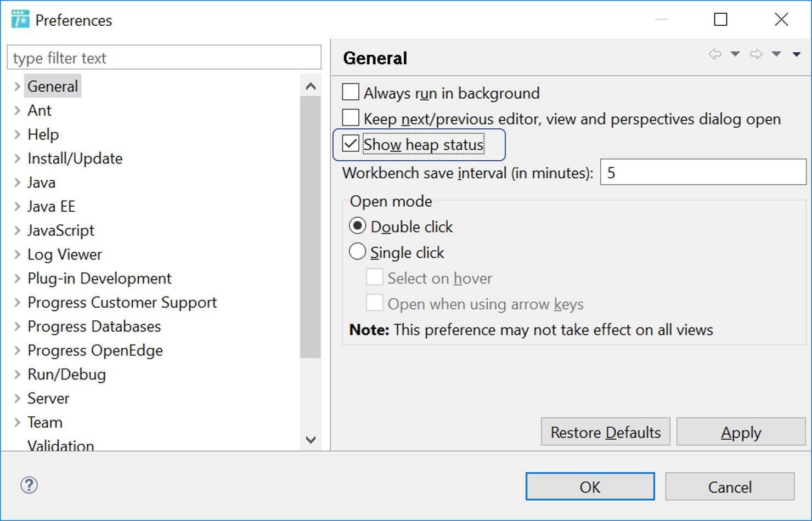Select Team in the preferences tree
Viewport: 812px width, 521px height.
(x=44, y=422)
